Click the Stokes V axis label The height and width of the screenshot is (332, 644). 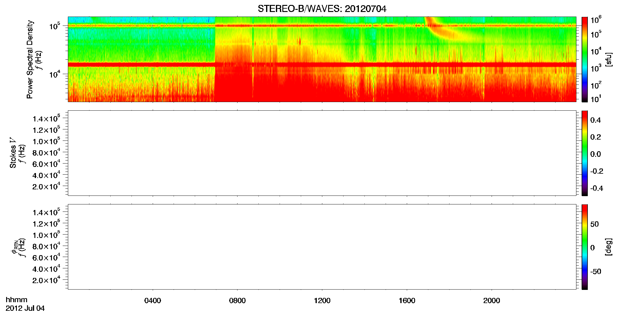[x=13, y=153]
